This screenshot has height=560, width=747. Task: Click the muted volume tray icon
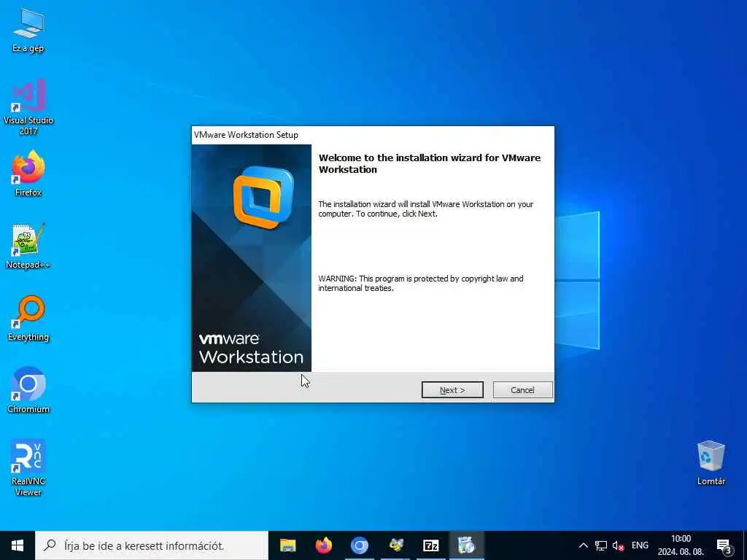pos(619,545)
